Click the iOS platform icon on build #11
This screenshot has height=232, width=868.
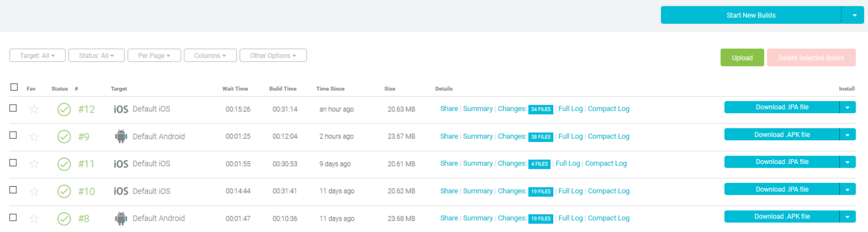click(x=121, y=164)
